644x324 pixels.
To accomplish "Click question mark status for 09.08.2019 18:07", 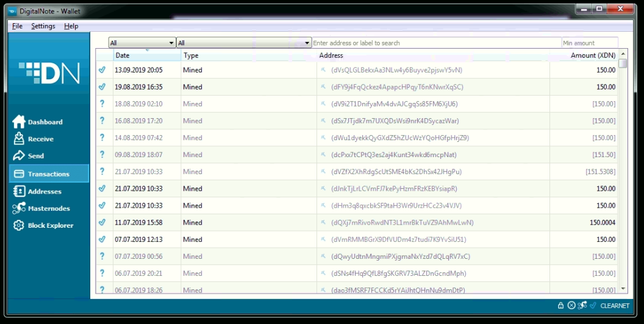I will [102, 155].
